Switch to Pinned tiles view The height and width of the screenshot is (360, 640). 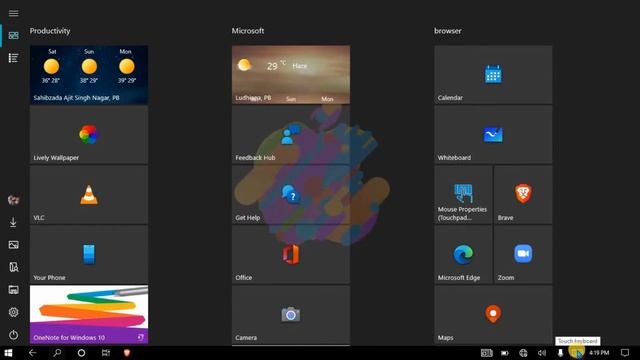click(x=13, y=36)
